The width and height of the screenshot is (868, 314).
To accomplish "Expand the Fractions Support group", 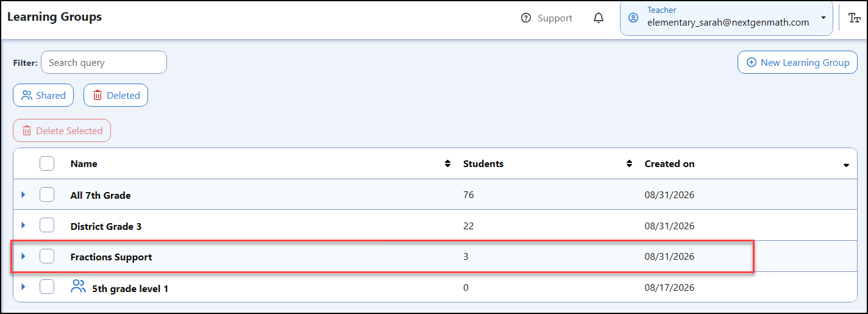I will pyautogui.click(x=24, y=256).
